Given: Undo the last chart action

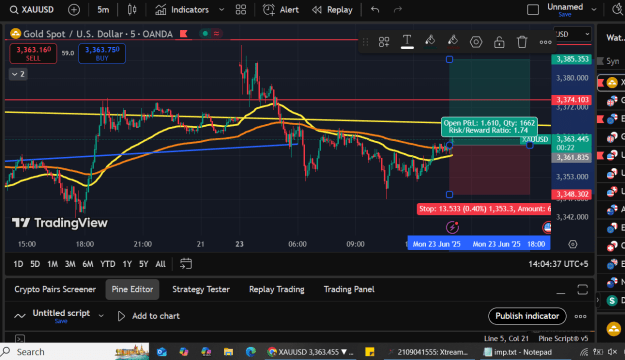Looking at the screenshot, I should click(x=375, y=10).
